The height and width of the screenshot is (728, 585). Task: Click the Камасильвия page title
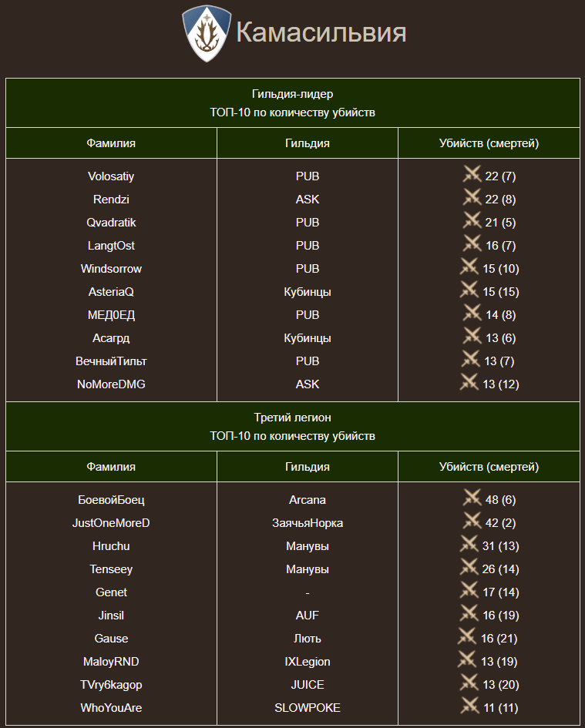point(321,33)
